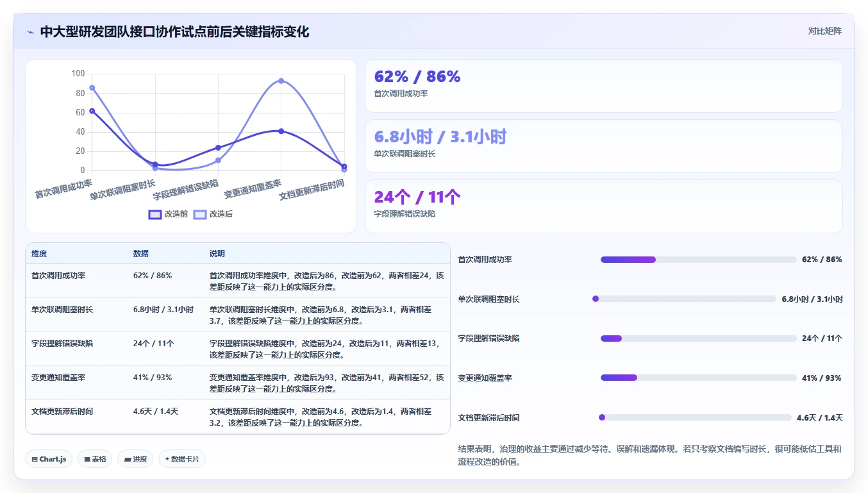Click the description text mentioning 两者相差52

pyautogui.click(x=327, y=383)
